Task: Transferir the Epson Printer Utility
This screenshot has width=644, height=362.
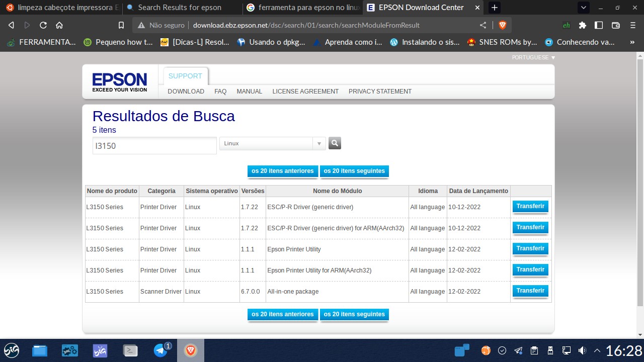Action: tap(530, 249)
